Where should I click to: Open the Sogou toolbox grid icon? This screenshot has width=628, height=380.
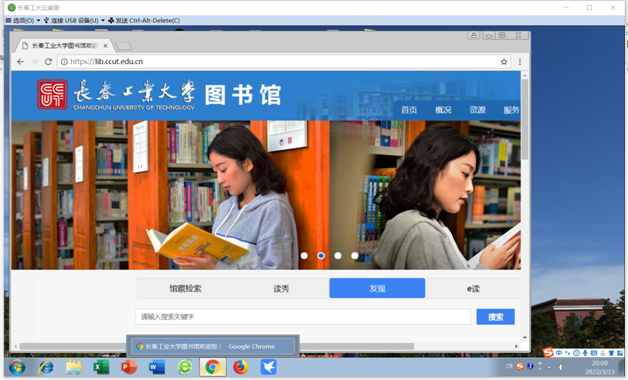(620, 353)
